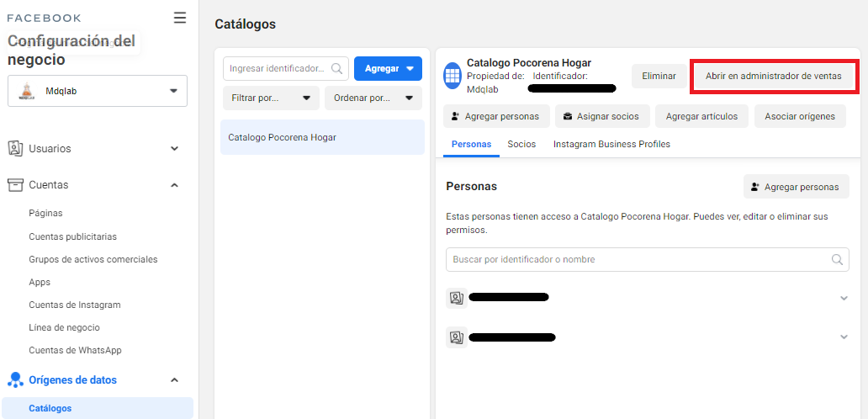The image size is (868, 419).
Task: Open the hamburger menu icon
Action: click(180, 19)
